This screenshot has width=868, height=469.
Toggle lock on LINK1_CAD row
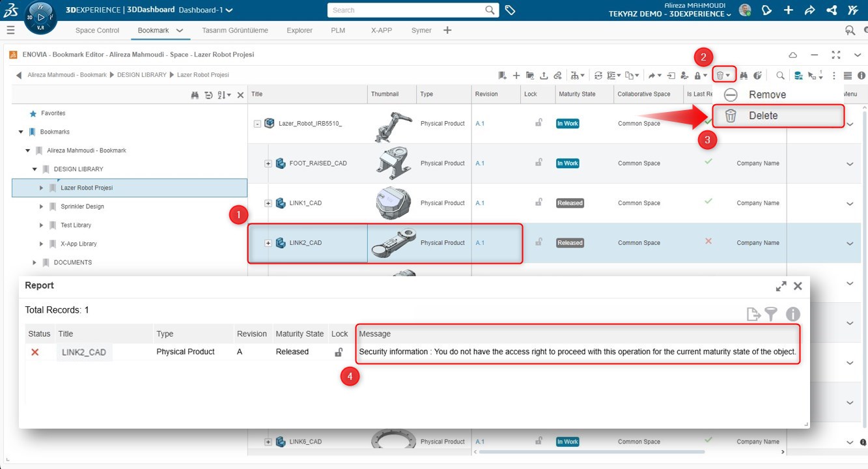point(539,202)
